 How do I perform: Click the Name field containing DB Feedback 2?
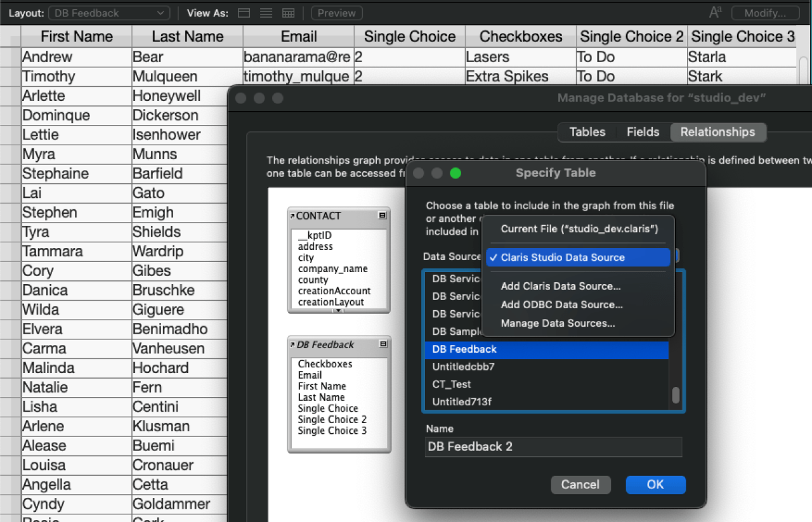pyautogui.click(x=553, y=447)
